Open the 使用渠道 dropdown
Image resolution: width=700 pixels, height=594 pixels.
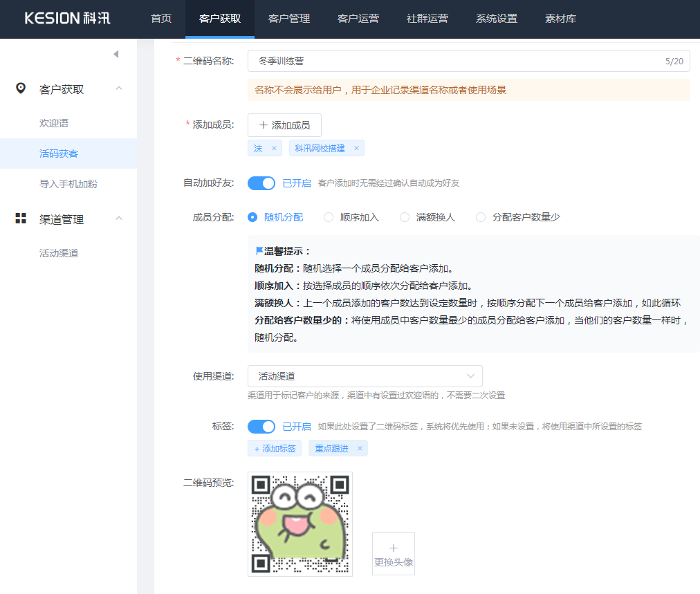click(365, 376)
